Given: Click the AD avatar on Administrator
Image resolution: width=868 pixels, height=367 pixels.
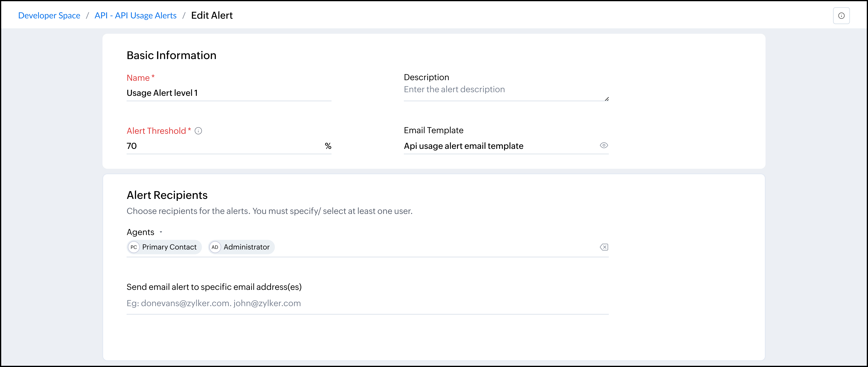Looking at the screenshot, I should [215, 247].
